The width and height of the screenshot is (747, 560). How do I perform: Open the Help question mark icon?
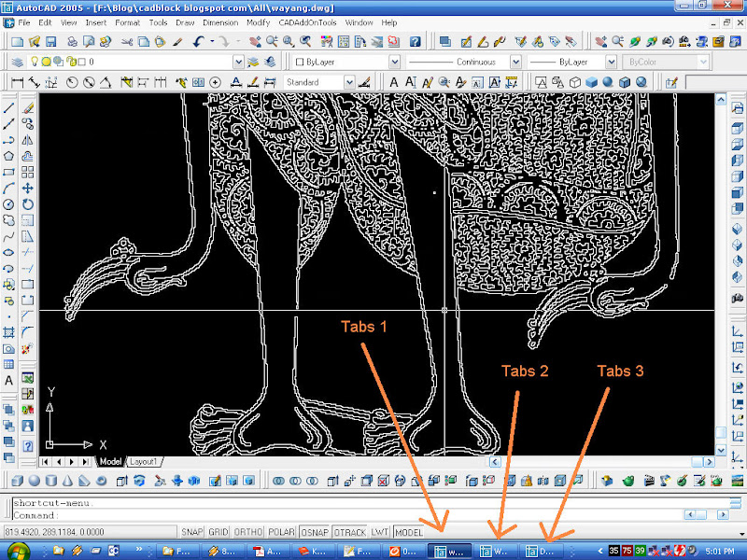(x=415, y=42)
